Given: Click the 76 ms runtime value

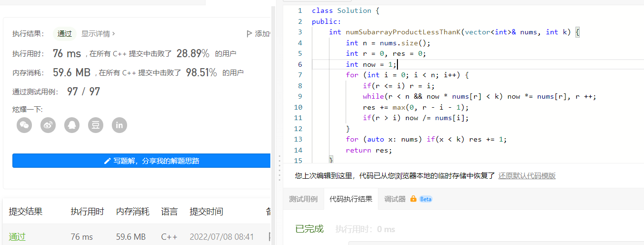Looking at the screenshot, I should click(67, 53).
